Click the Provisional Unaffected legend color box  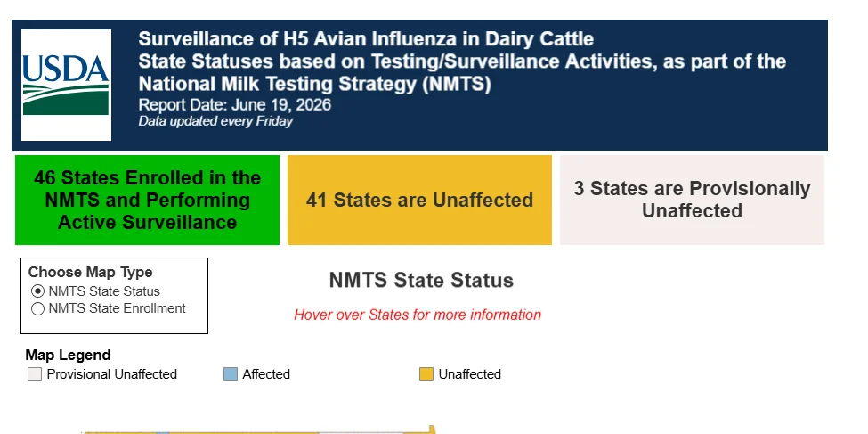35,374
